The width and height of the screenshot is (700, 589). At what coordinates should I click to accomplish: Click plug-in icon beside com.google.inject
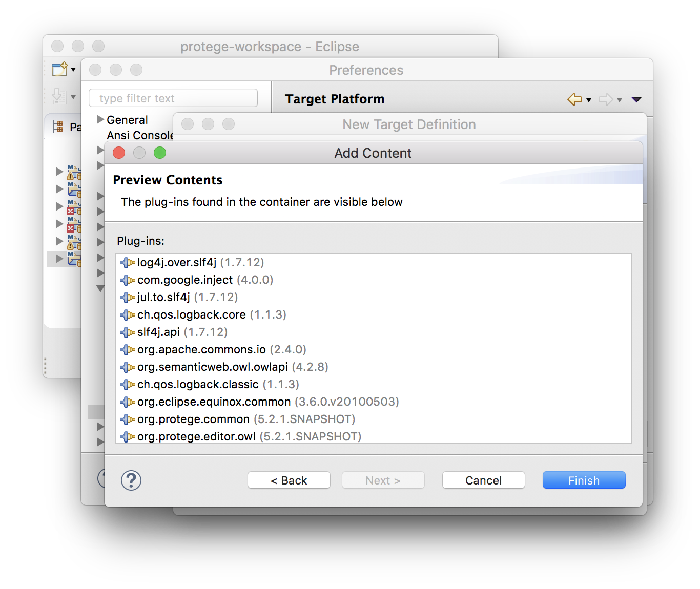(x=127, y=280)
